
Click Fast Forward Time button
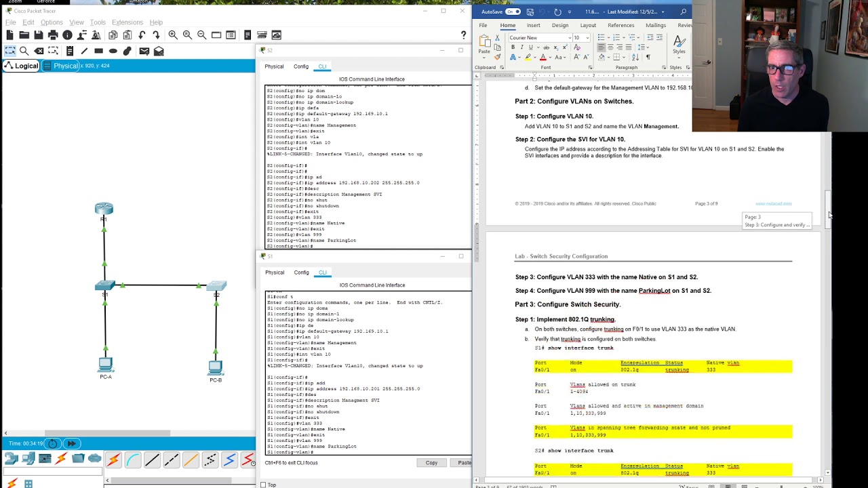tap(71, 444)
